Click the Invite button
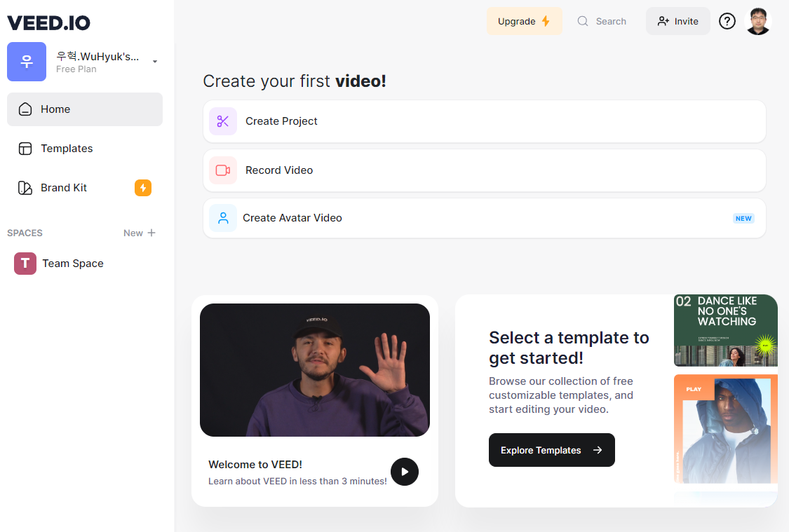 click(x=677, y=21)
